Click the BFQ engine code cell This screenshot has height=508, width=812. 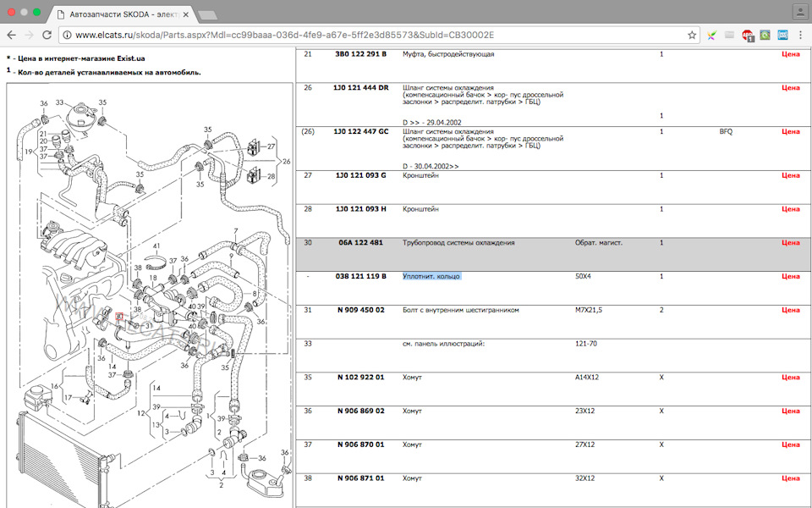click(x=726, y=132)
